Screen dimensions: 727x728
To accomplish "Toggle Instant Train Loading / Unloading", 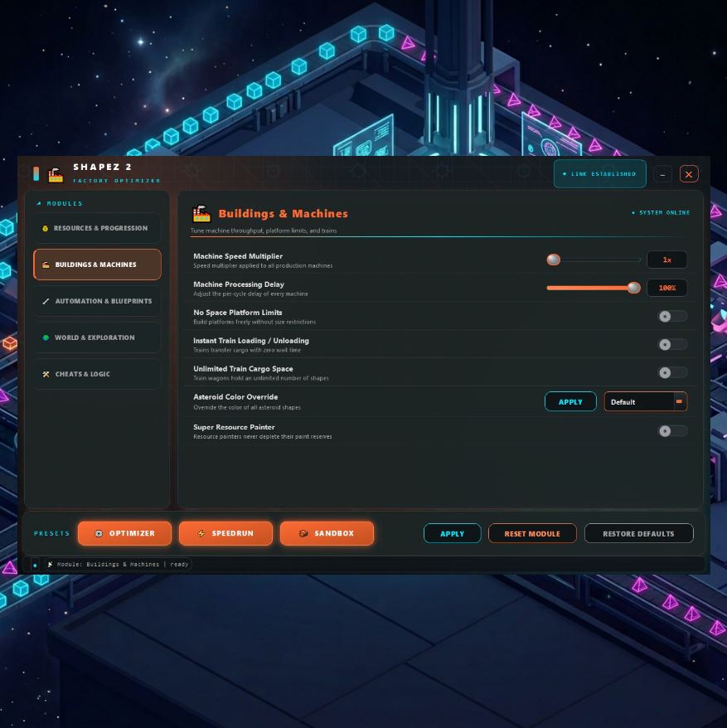I will [672, 344].
